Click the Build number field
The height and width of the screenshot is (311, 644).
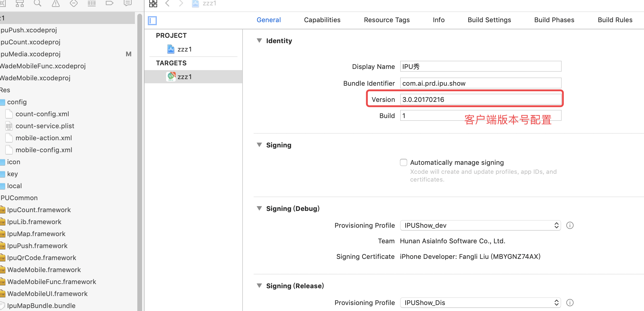(481, 116)
